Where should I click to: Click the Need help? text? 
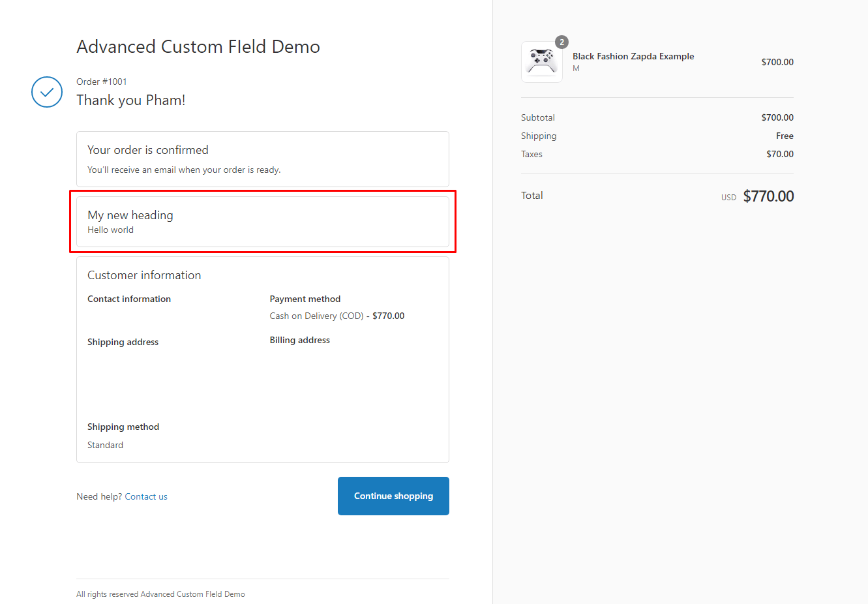(x=99, y=496)
